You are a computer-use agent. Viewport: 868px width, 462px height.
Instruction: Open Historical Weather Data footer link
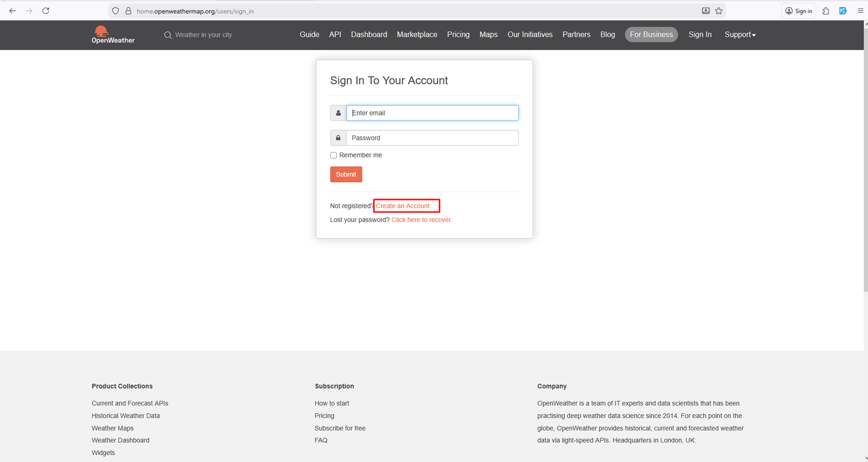[x=126, y=416]
